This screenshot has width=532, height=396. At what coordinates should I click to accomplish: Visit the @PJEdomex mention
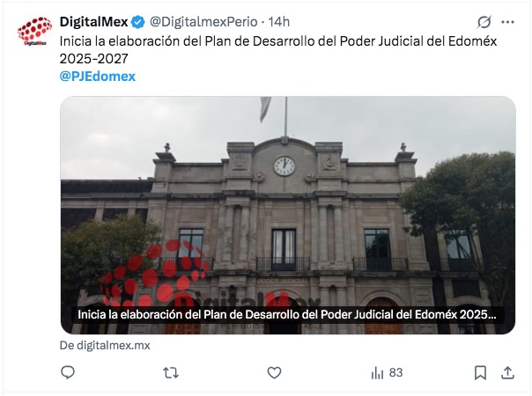click(x=98, y=76)
